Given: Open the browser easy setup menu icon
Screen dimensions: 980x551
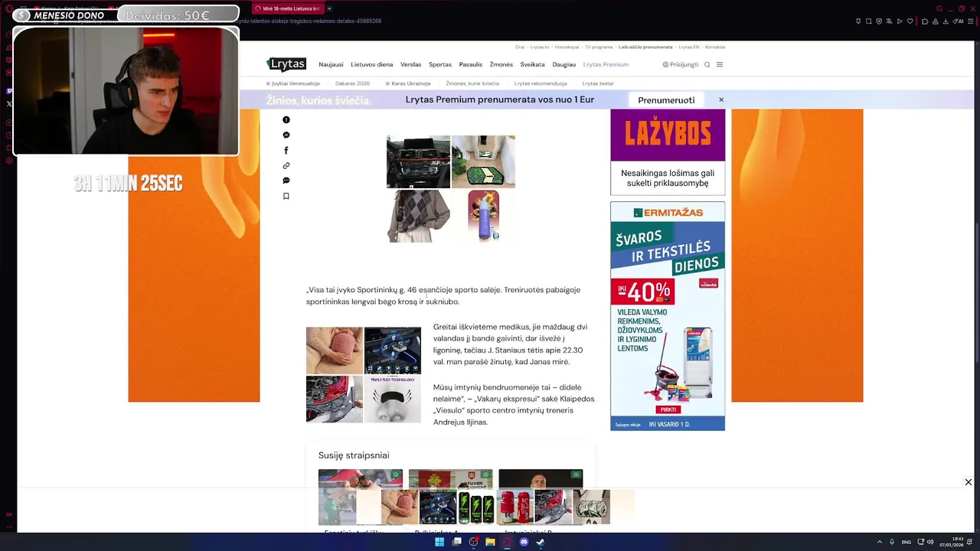Looking at the screenshot, I should pos(971,21).
